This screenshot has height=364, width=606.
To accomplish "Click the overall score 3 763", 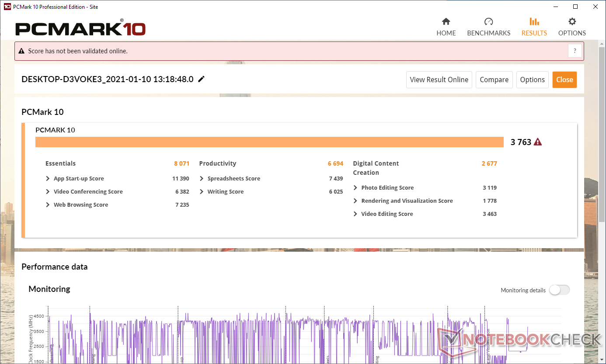I will (x=521, y=142).
